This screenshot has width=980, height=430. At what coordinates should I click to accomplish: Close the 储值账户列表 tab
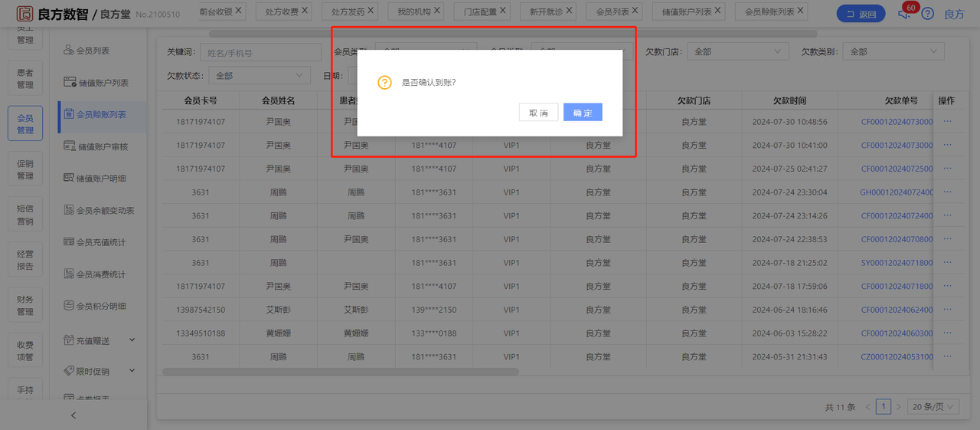click(x=718, y=11)
